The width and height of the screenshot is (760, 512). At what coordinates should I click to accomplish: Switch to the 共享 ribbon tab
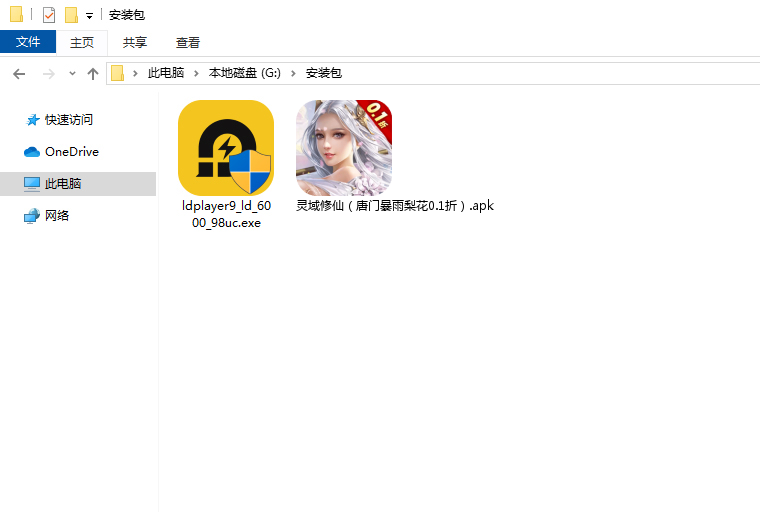coord(135,42)
